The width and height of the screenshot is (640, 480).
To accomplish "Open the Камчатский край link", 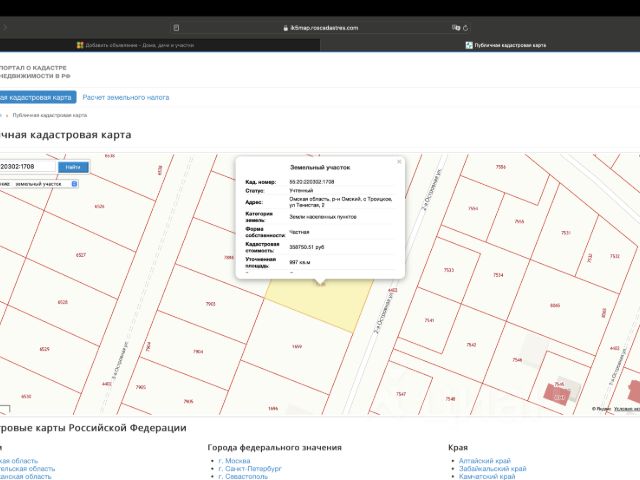I will coord(487,476).
